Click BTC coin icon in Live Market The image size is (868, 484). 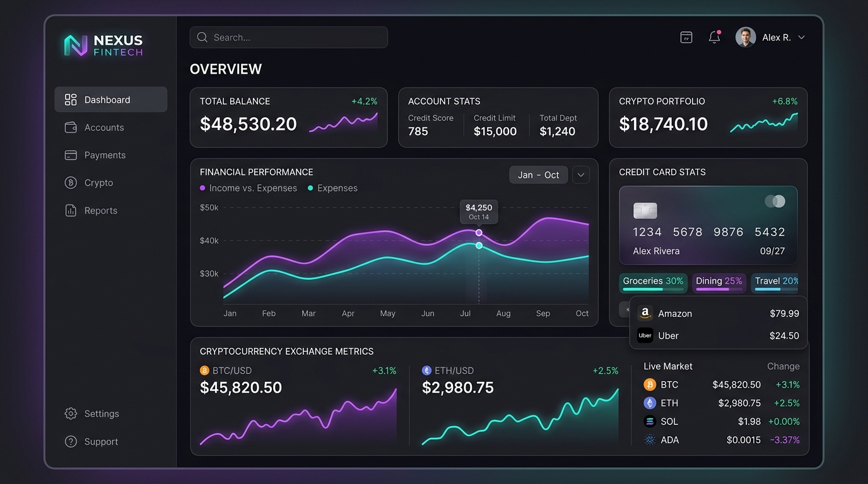pyautogui.click(x=650, y=384)
